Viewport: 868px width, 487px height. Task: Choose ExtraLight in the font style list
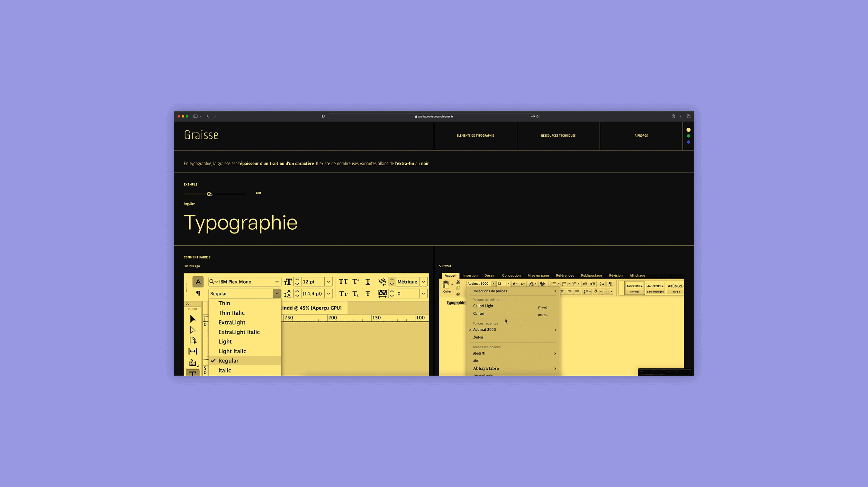pyautogui.click(x=245, y=322)
